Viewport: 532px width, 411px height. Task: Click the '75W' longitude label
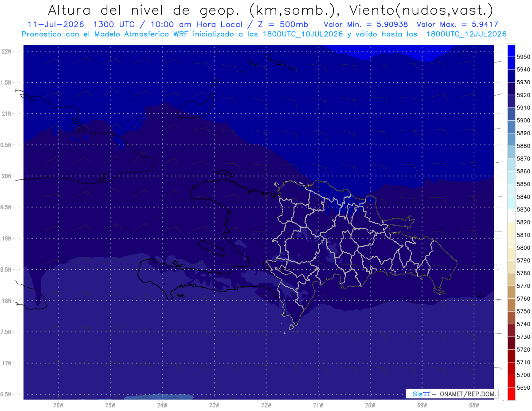110,405
